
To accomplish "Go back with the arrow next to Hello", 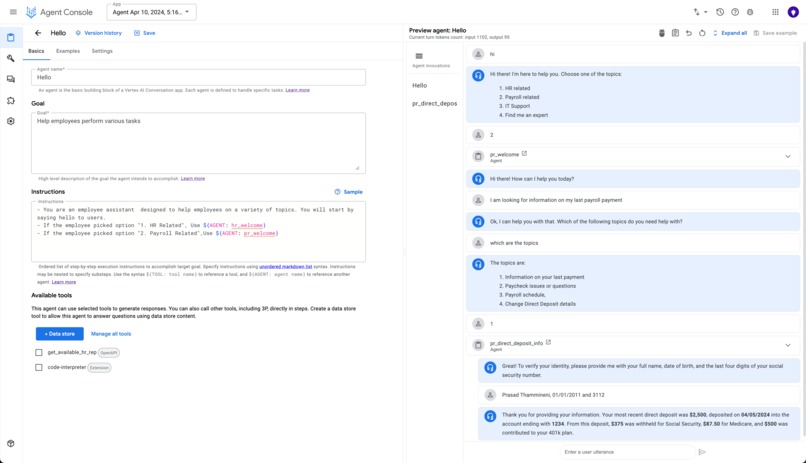I will [38, 33].
